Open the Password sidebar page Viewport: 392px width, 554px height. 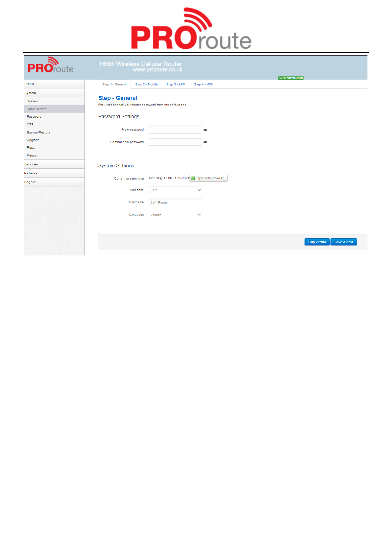[54, 117]
